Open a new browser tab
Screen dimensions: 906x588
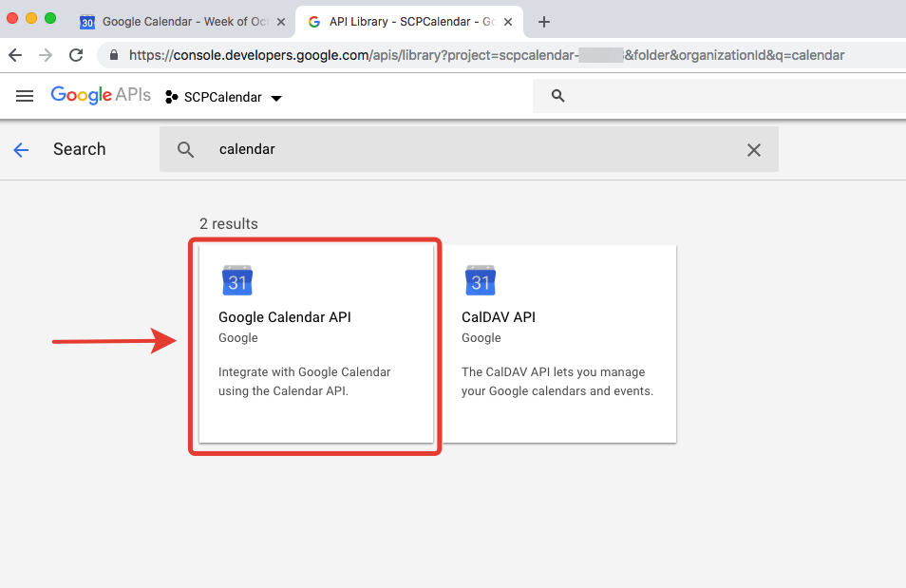[x=544, y=21]
